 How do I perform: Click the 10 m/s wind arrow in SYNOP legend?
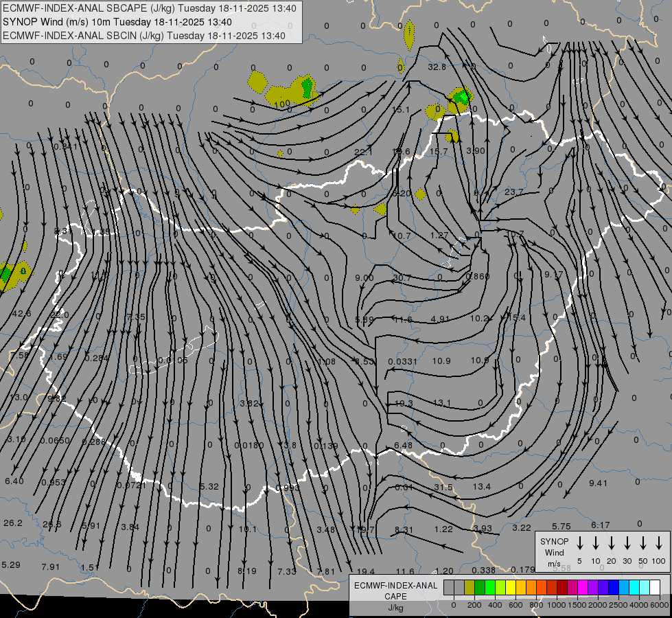(596, 543)
